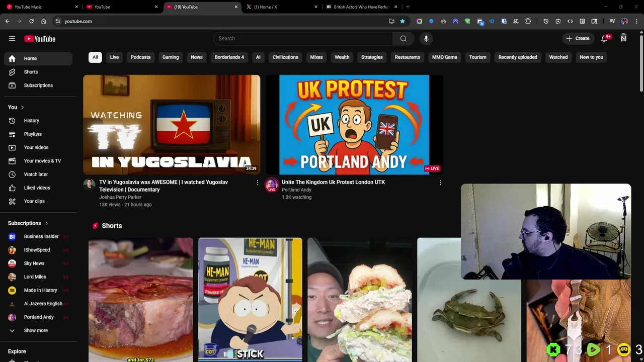Screen dimensions: 644x362
Task: Open Business Insider subscription
Action: pos(38,236)
